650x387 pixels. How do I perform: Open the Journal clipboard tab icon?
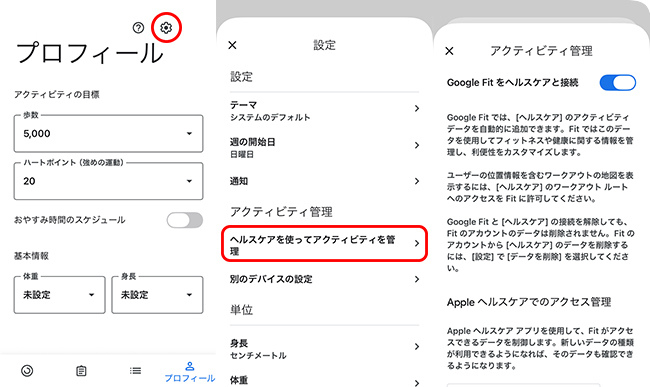pos(81,370)
